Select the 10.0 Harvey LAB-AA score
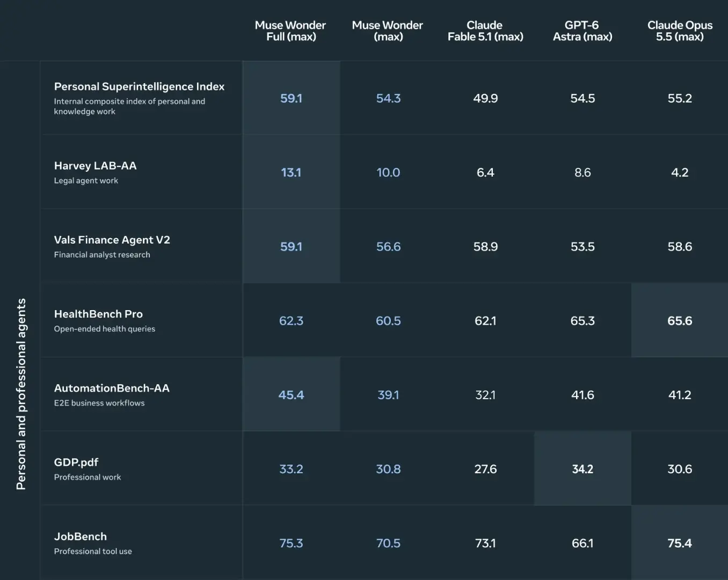Viewport: 728px width, 580px height. pos(388,172)
